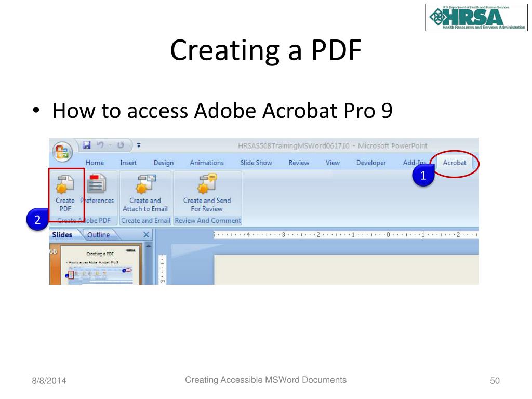The width and height of the screenshot is (532, 399).
Task: Switch to the Outline pane tab
Action: coord(98,235)
